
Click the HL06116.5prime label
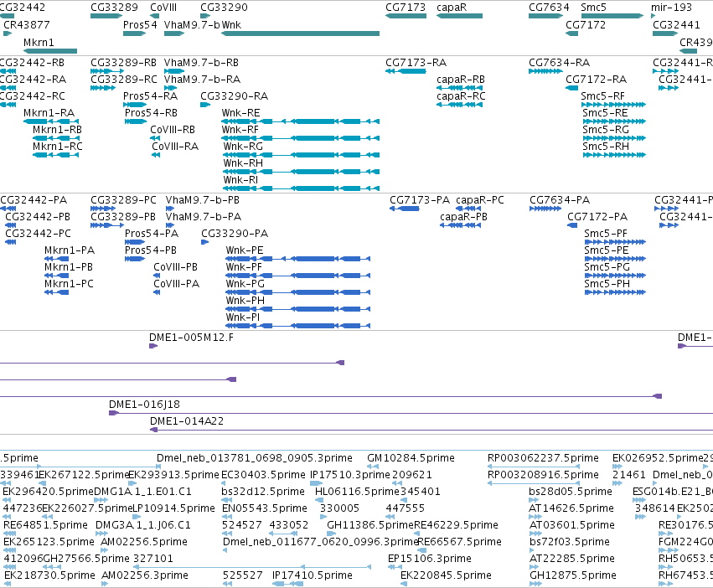pos(357,492)
